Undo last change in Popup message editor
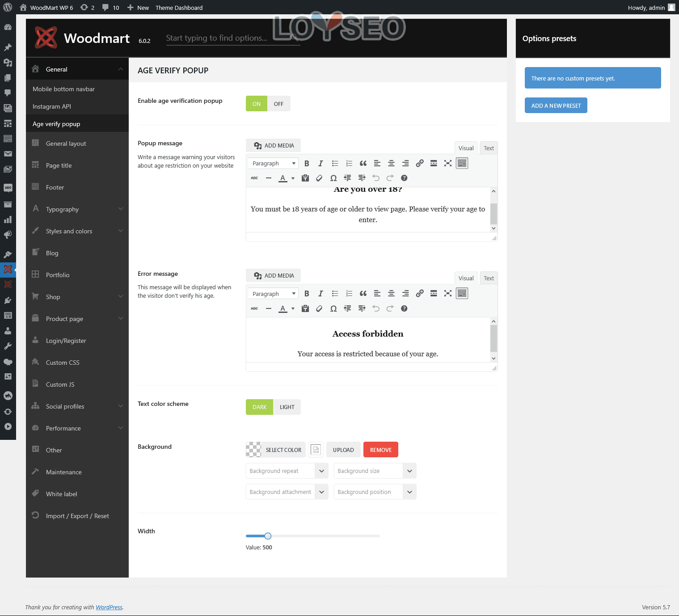The width and height of the screenshot is (679, 616). (x=376, y=178)
